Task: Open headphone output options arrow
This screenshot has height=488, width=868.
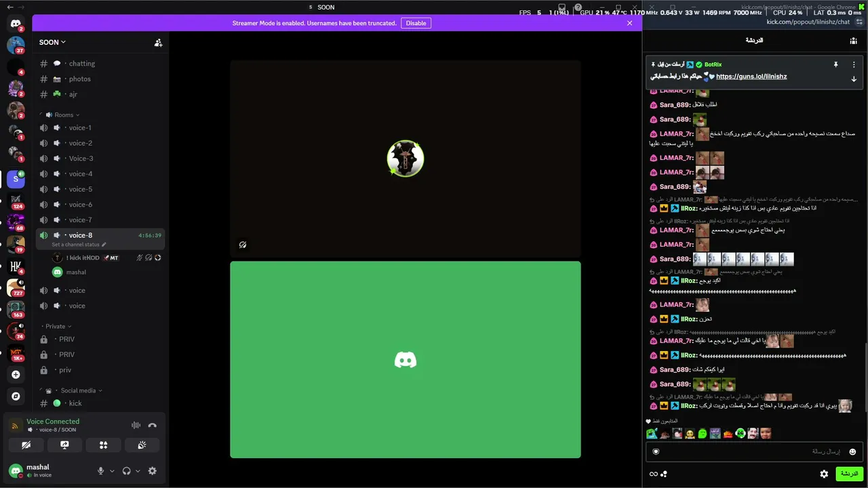Action: (138, 471)
